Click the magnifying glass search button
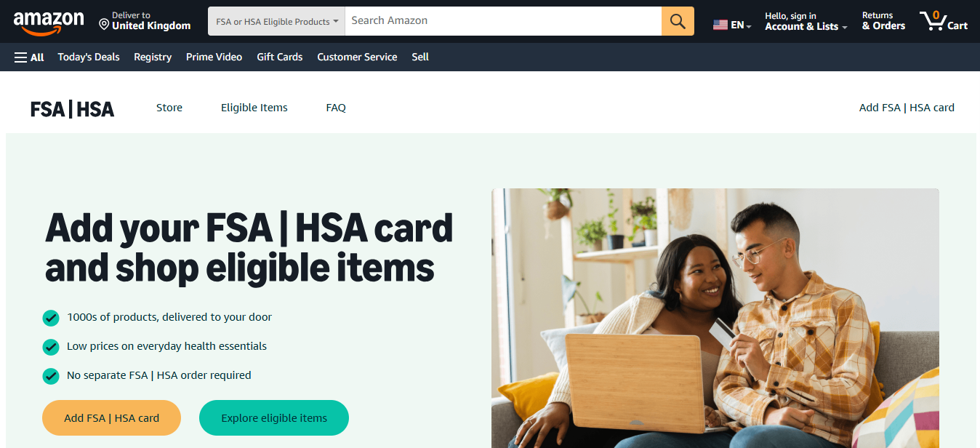Image resolution: width=980 pixels, height=448 pixels. tap(678, 21)
